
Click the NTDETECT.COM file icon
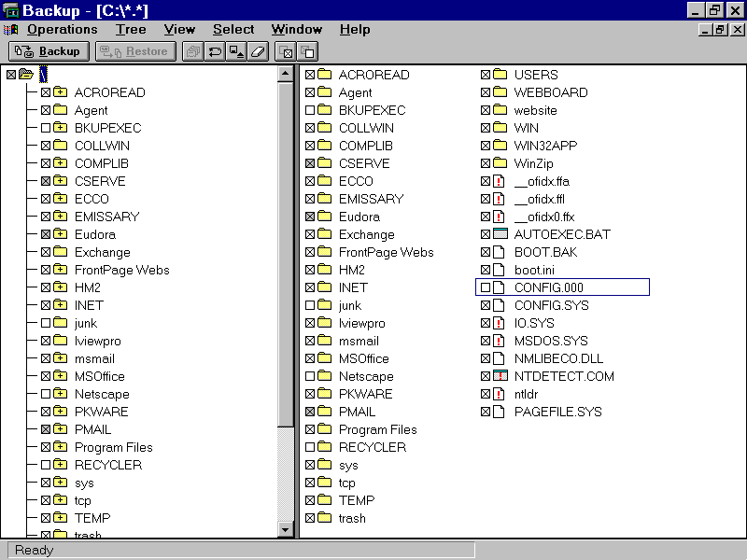[x=500, y=376]
